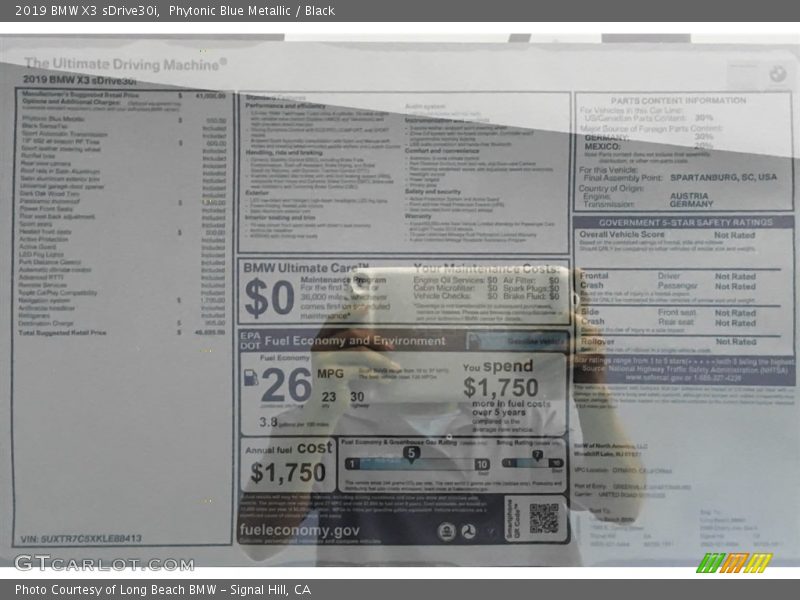Click 'Photo Courtesy of Long Beach BMW' footer
The image size is (800, 600).
point(163,590)
